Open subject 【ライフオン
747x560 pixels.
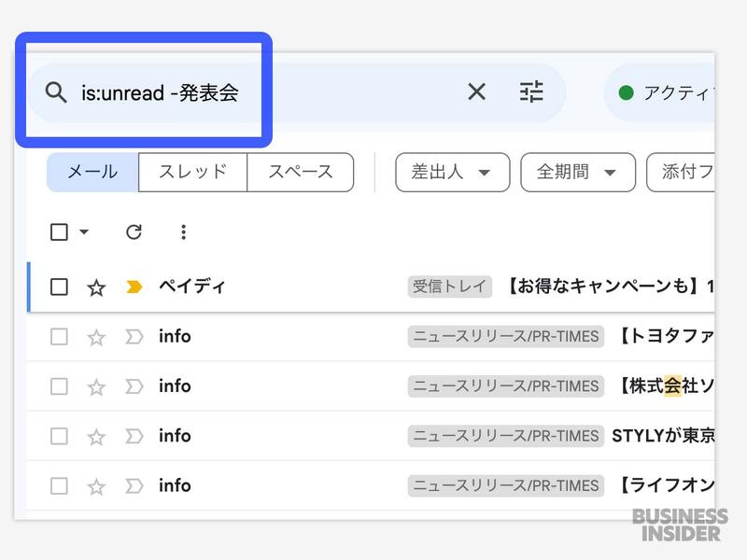[666, 485]
